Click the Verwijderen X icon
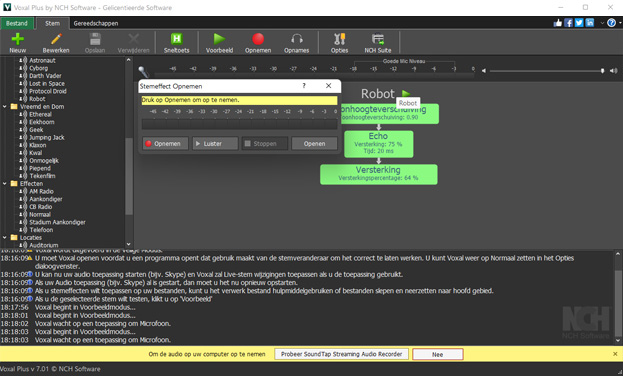 coord(134,39)
